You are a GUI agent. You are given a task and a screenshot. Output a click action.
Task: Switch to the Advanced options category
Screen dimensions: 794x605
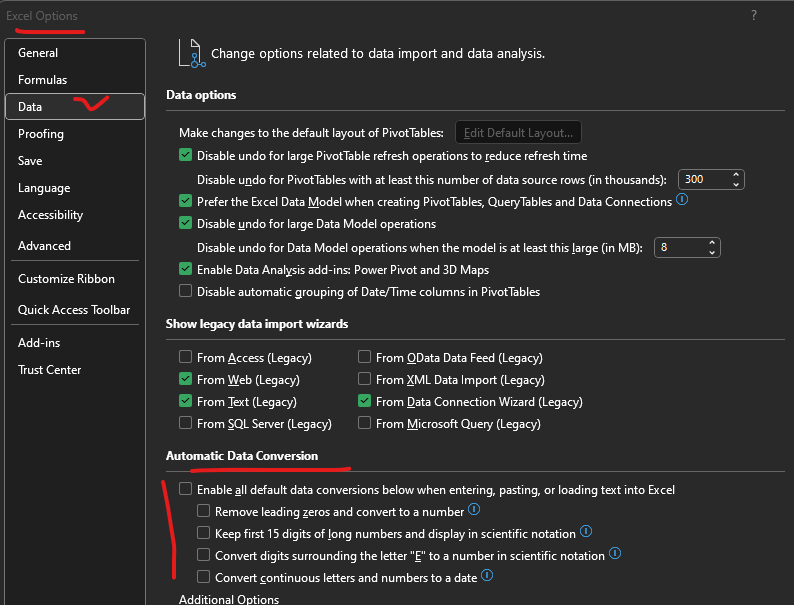(x=45, y=246)
